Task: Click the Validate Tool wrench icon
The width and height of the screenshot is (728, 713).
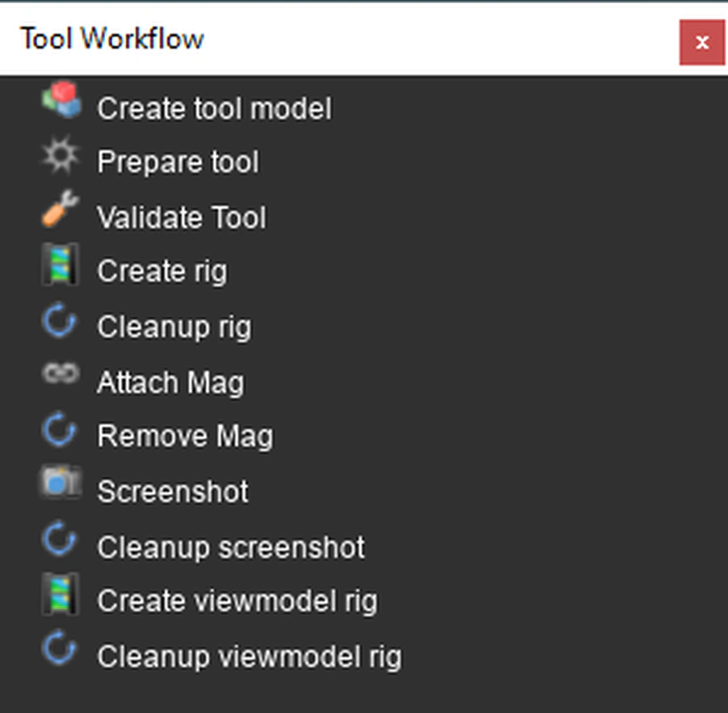Action: (60, 212)
